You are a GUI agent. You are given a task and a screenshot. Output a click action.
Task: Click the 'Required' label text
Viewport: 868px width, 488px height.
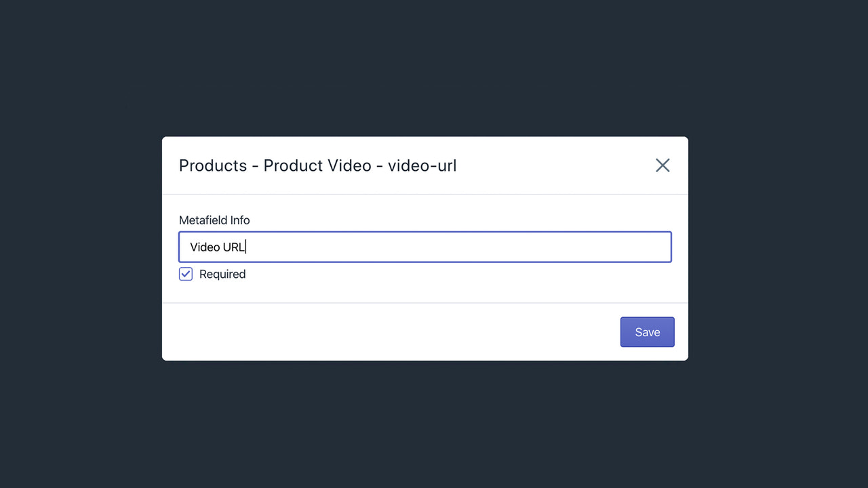pos(222,274)
